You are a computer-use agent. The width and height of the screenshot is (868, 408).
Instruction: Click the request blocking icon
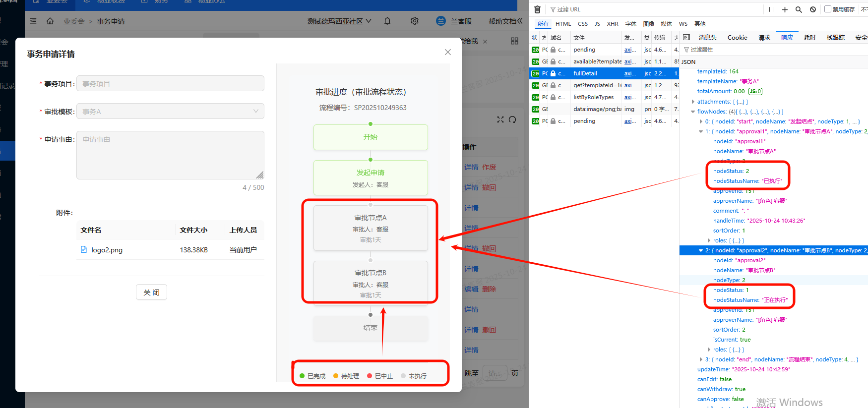pos(813,9)
